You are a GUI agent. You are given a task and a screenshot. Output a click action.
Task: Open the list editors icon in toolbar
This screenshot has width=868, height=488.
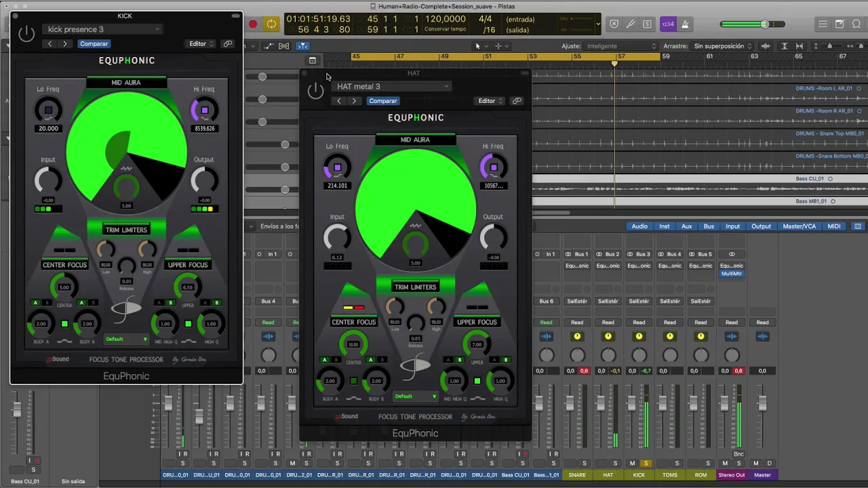823,24
